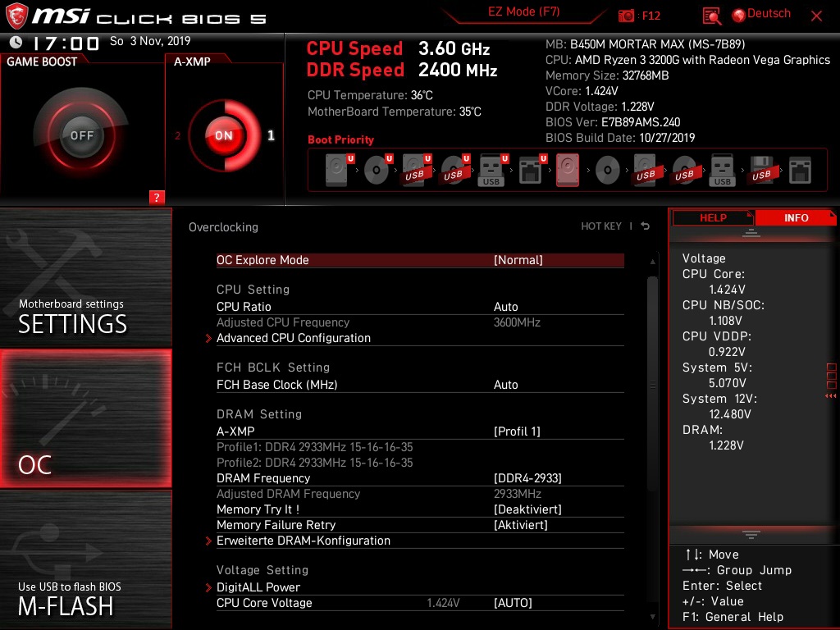Click the clock icon beside the time

[16, 42]
